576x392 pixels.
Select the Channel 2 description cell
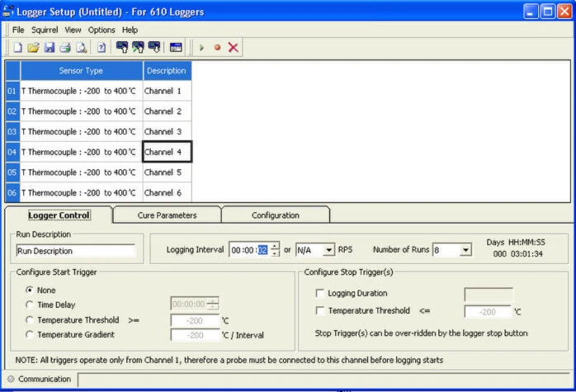pyautogui.click(x=167, y=111)
